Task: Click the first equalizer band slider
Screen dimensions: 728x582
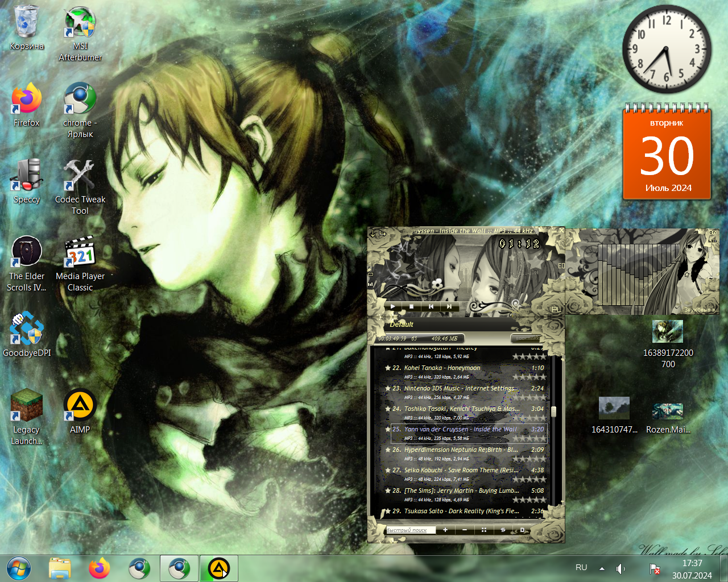Action: tap(601, 275)
